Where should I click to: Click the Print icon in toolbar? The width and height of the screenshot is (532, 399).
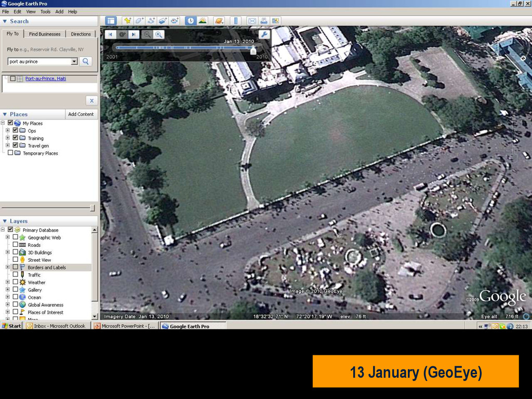point(263,21)
